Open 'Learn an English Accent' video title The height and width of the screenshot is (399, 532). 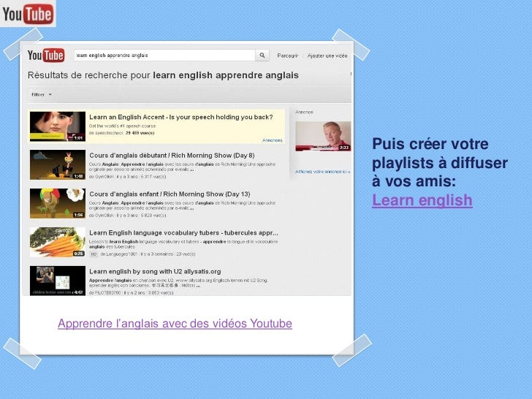point(181,117)
